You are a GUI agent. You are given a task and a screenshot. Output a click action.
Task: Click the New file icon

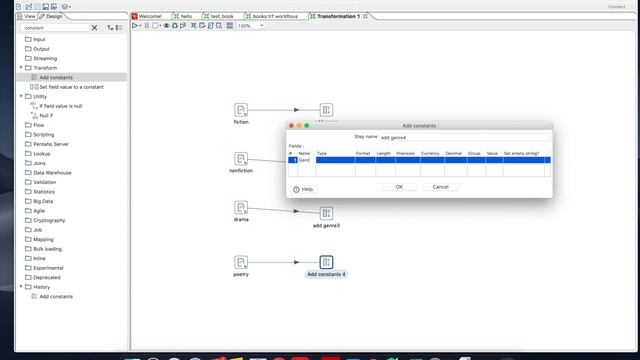(19, 7)
